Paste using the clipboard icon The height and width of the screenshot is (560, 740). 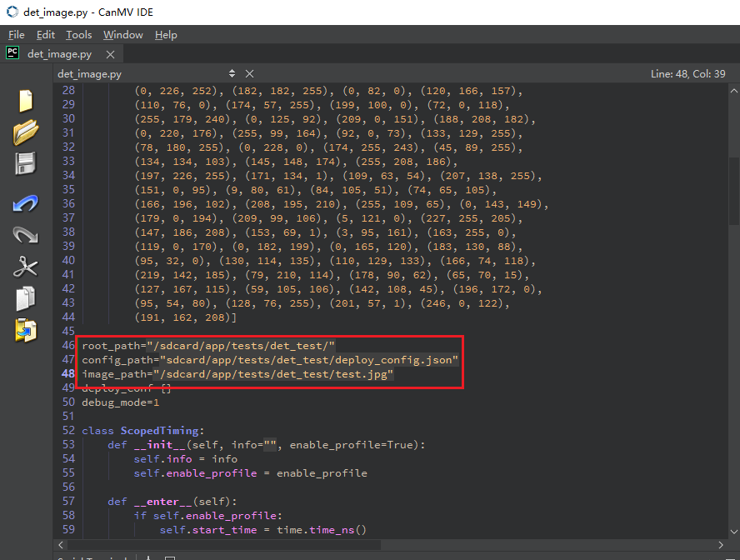pos(26,330)
